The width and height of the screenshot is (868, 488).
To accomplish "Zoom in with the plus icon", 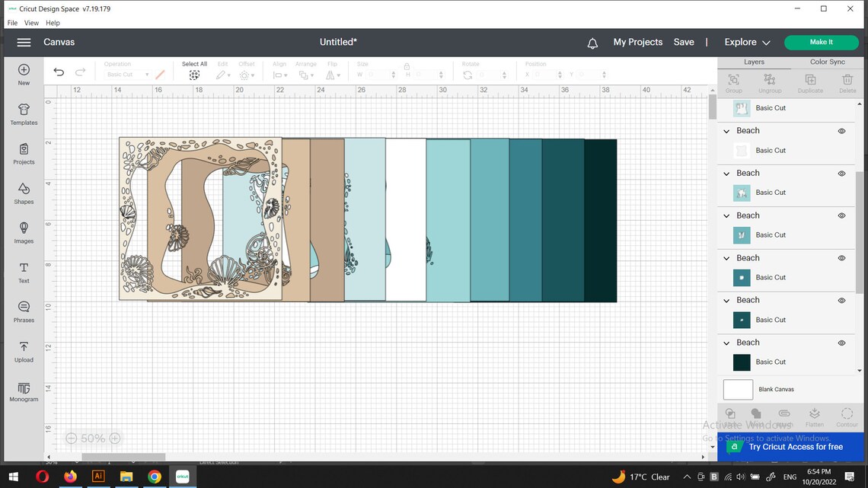I will (114, 439).
